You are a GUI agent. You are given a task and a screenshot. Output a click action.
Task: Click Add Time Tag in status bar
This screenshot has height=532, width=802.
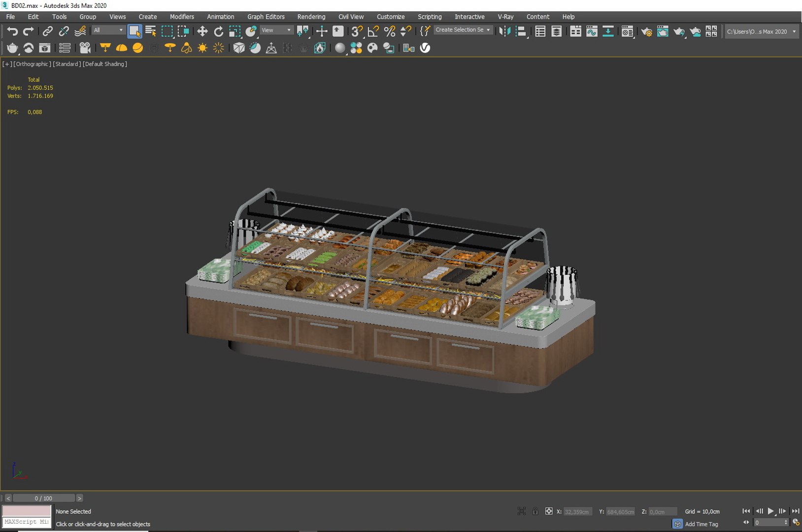click(x=702, y=524)
